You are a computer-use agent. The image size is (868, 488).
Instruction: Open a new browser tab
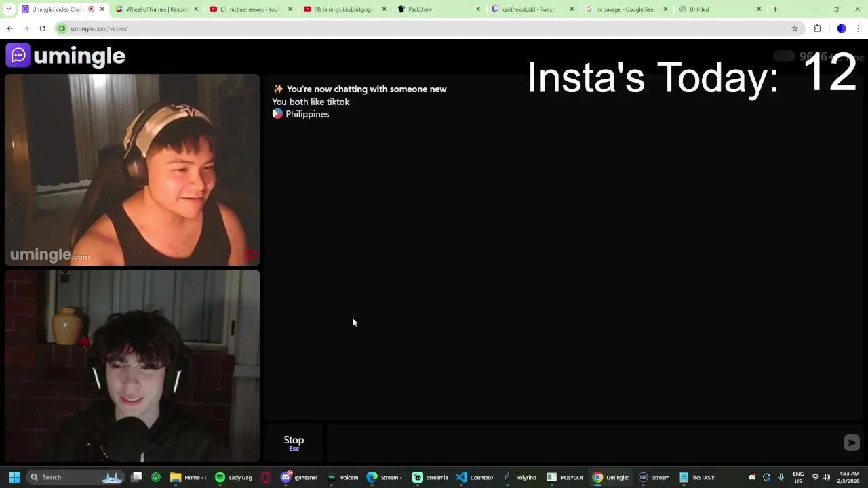[775, 9]
